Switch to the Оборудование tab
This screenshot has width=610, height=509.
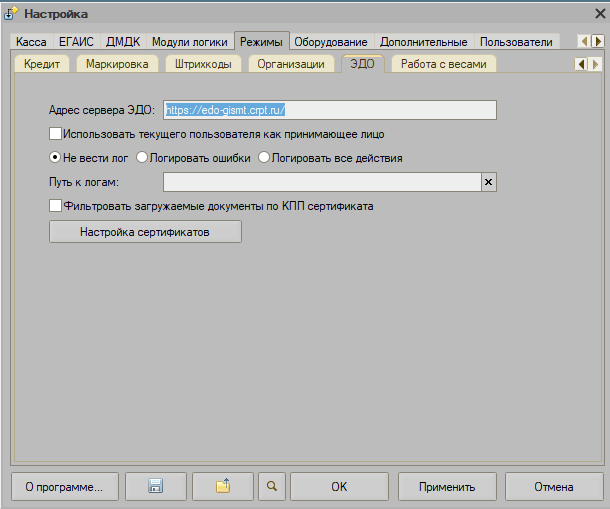pos(331,42)
